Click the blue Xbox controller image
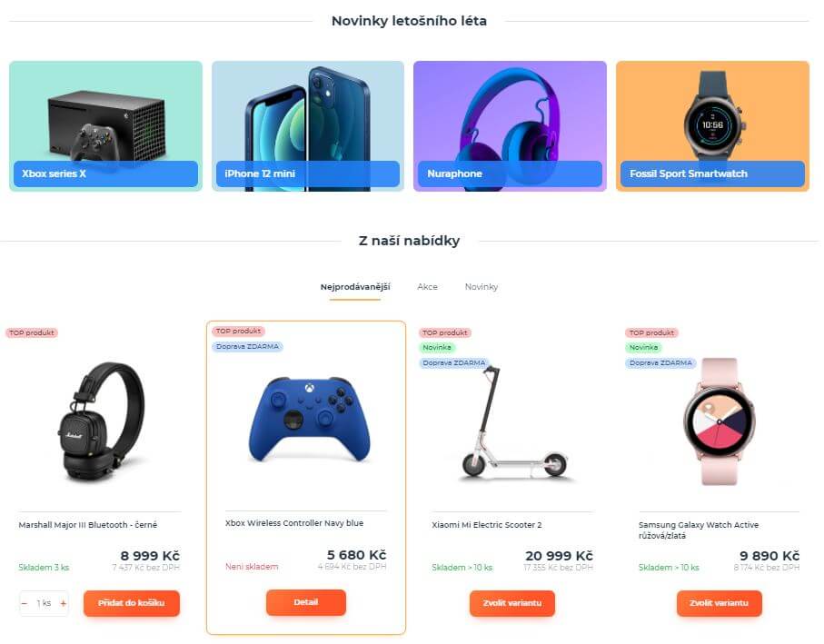Image resolution: width=824 pixels, height=644 pixels. 309,419
